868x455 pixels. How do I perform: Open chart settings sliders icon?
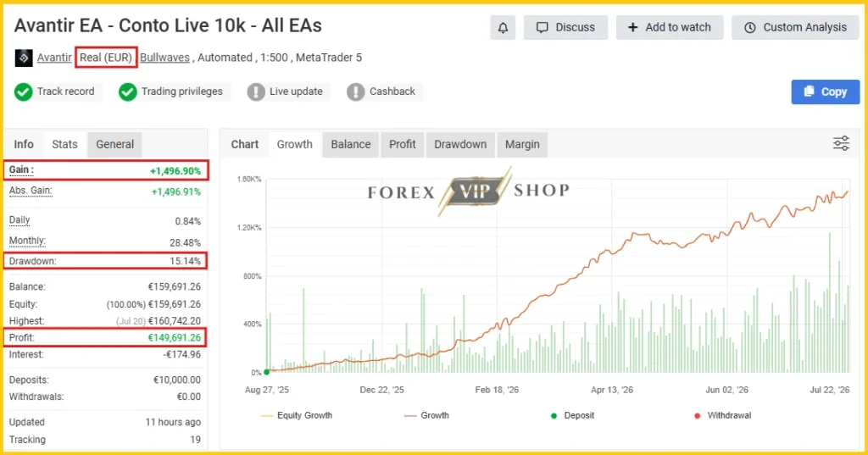(841, 143)
